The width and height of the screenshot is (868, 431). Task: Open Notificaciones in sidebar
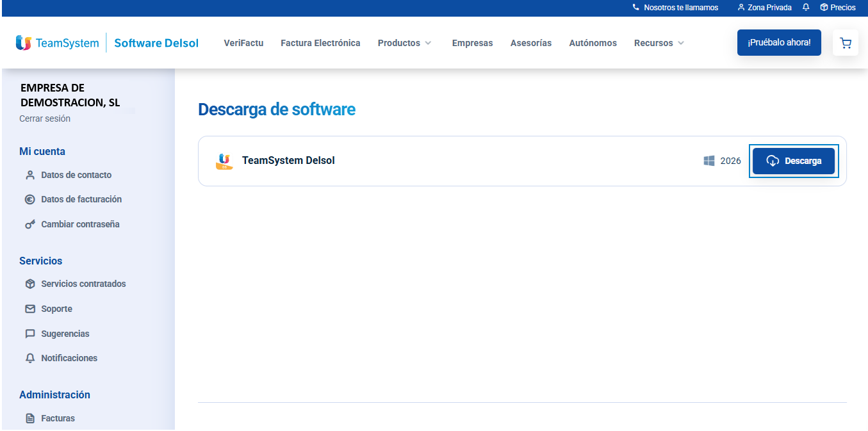[x=69, y=358]
